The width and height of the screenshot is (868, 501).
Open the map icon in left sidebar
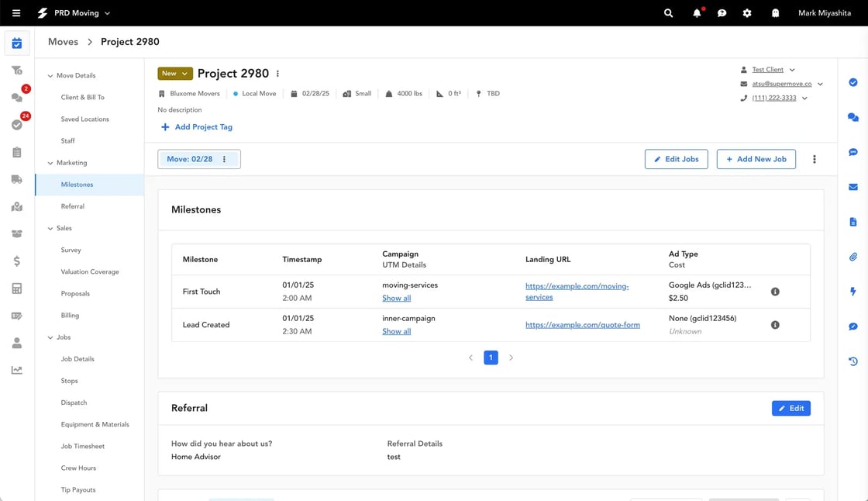[x=17, y=207]
